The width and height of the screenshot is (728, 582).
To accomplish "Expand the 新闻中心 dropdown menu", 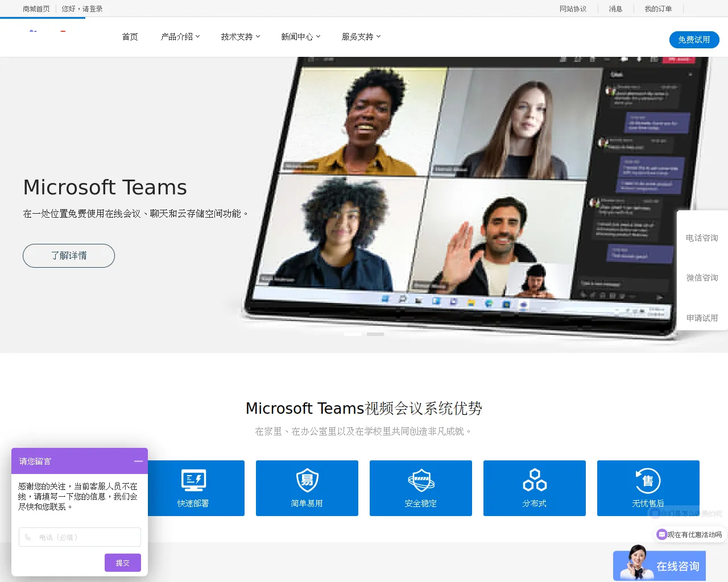I will pyautogui.click(x=301, y=36).
